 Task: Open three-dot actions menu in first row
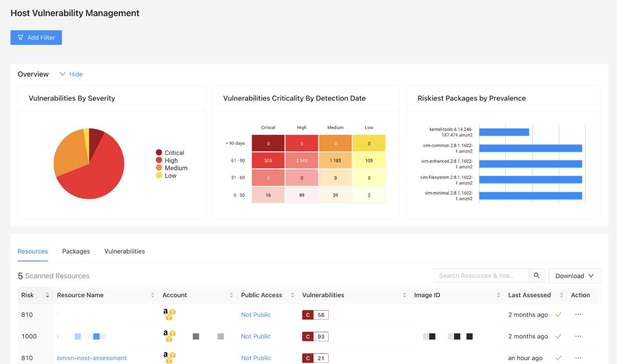click(x=578, y=315)
